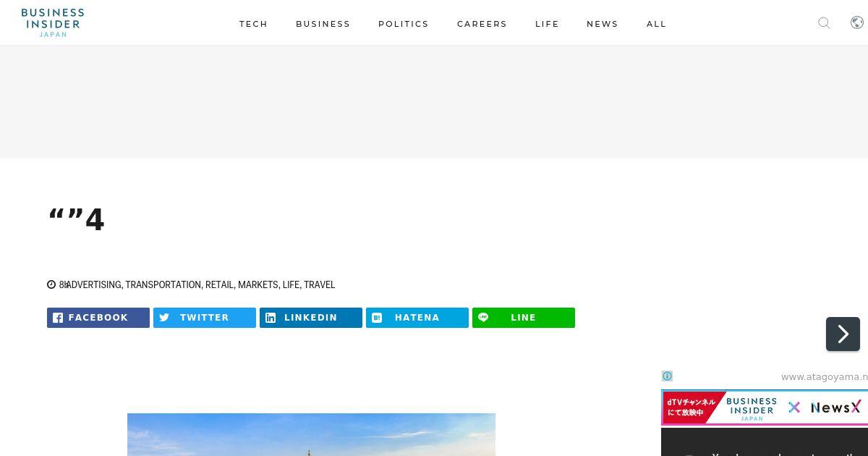Open the TECH menu item
868x456 pixels.
coord(253,24)
